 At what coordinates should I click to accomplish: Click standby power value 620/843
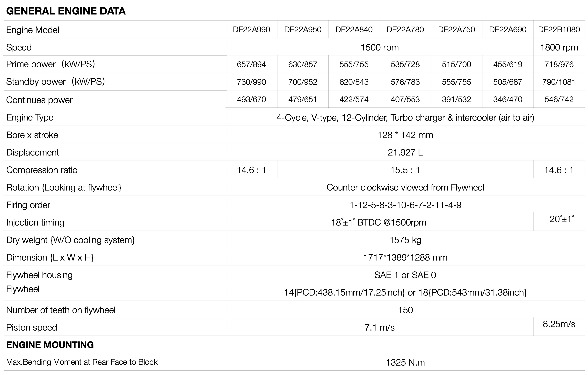pos(354,82)
